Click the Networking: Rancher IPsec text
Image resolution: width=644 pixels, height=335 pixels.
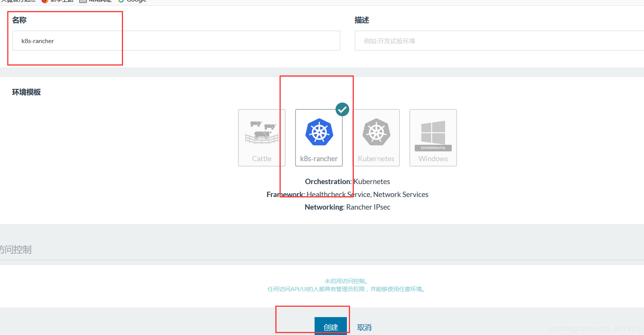pos(347,207)
